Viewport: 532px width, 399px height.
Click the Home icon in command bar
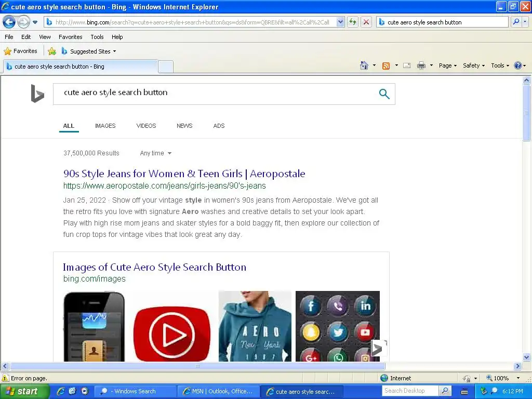(x=364, y=65)
